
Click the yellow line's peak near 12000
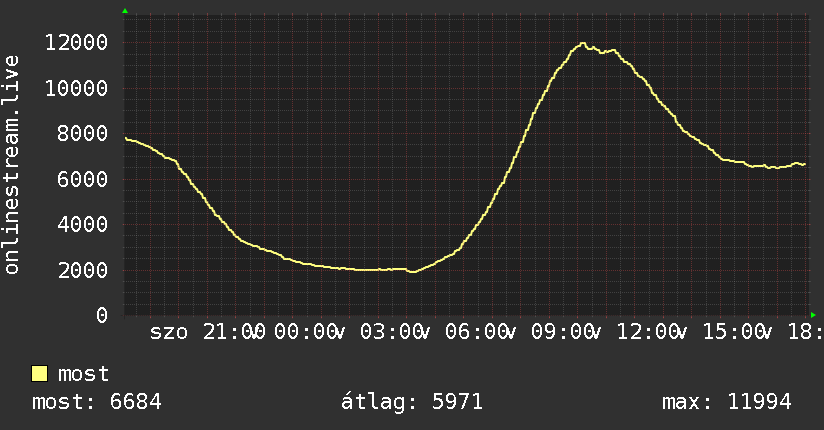click(x=582, y=44)
